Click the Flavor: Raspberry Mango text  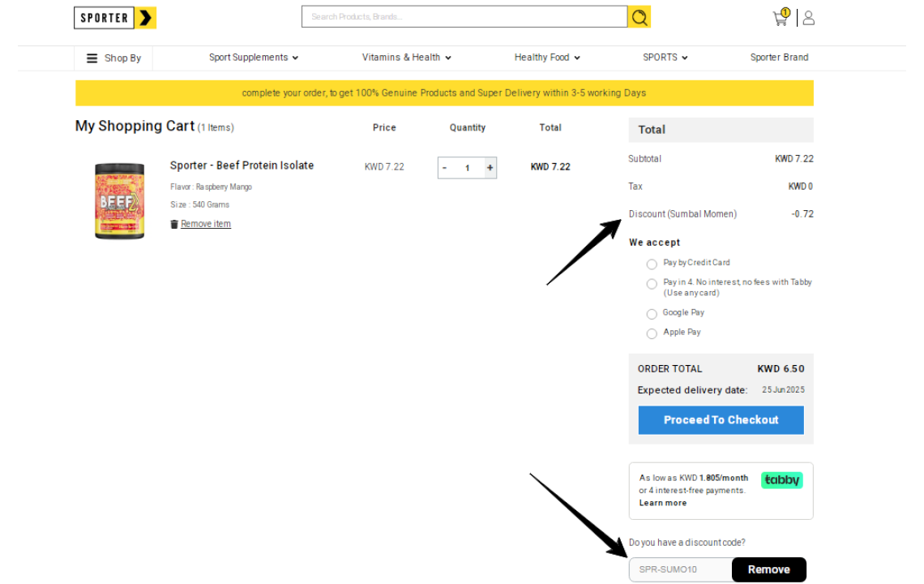coord(211,187)
